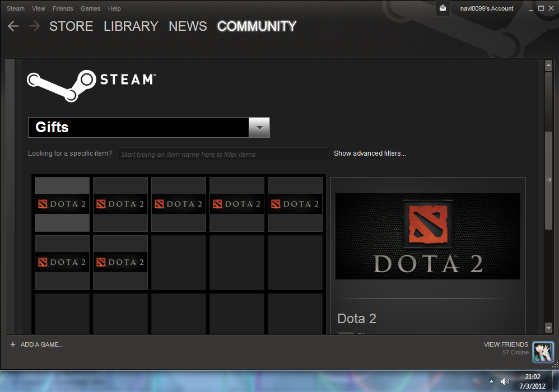Click the scrollbar down arrow
The height and width of the screenshot is (392, 559).
(x=549, y=328)
